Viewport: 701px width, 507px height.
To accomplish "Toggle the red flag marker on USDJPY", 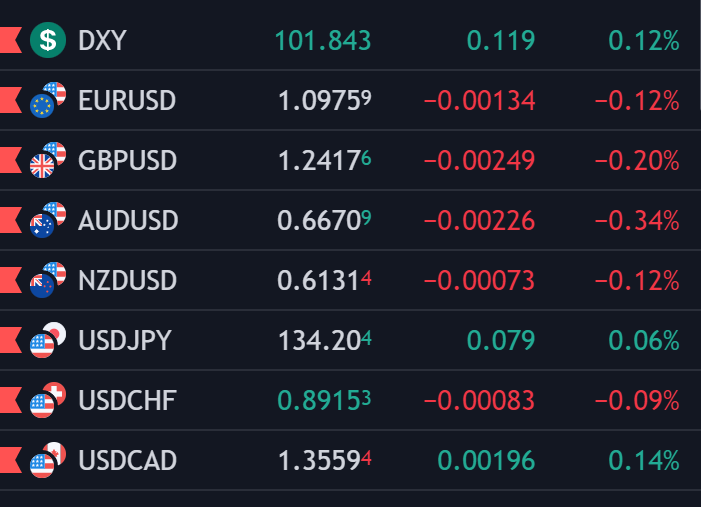I will click(10, 341).
